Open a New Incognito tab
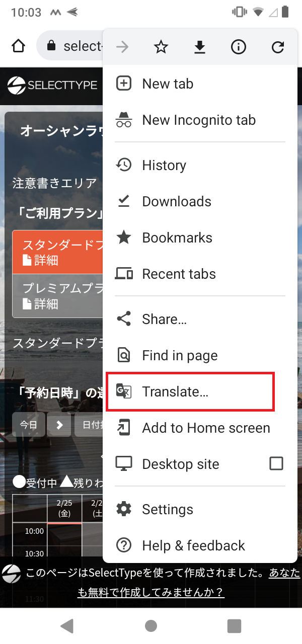Viewport: 302px width, 644px height. pyautogui.click(x=199, y=120)
